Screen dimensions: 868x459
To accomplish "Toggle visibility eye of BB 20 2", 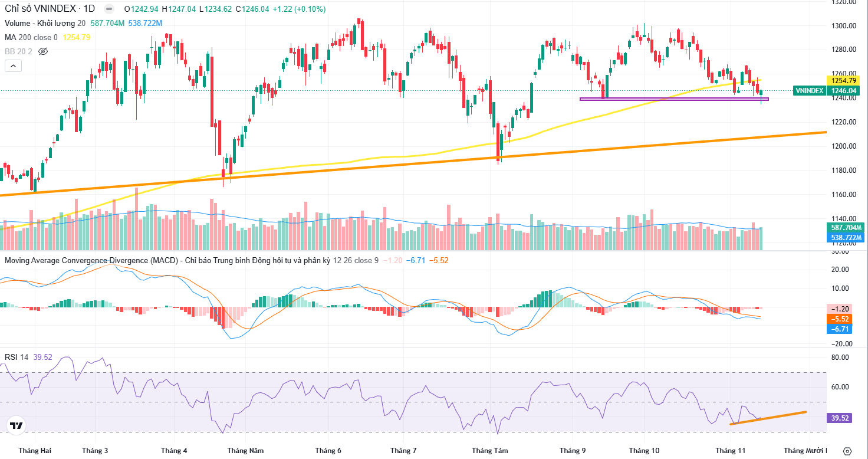I will coord(42,52).
